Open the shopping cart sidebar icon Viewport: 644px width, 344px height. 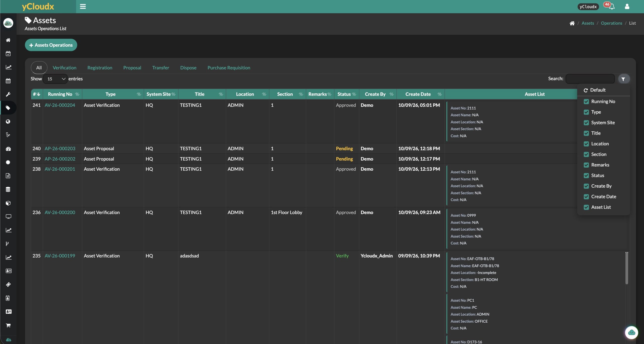click(8, 325)
